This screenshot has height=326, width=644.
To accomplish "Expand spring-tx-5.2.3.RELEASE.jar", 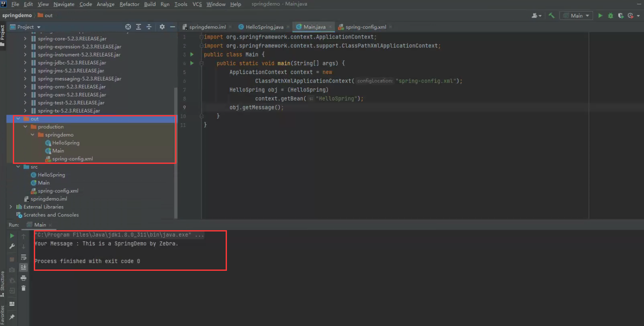I will pos(26,111).
